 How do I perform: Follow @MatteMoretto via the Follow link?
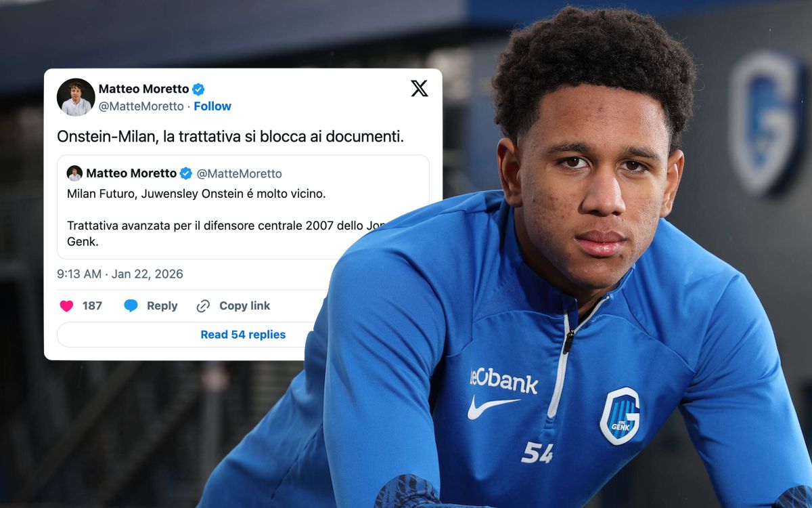click(x=212, y=106)
